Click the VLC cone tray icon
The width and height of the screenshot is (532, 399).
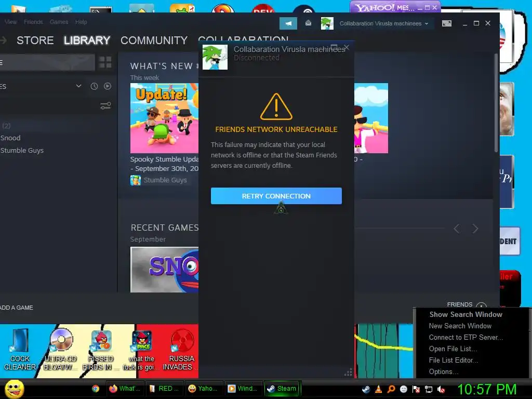pos(378,389)
